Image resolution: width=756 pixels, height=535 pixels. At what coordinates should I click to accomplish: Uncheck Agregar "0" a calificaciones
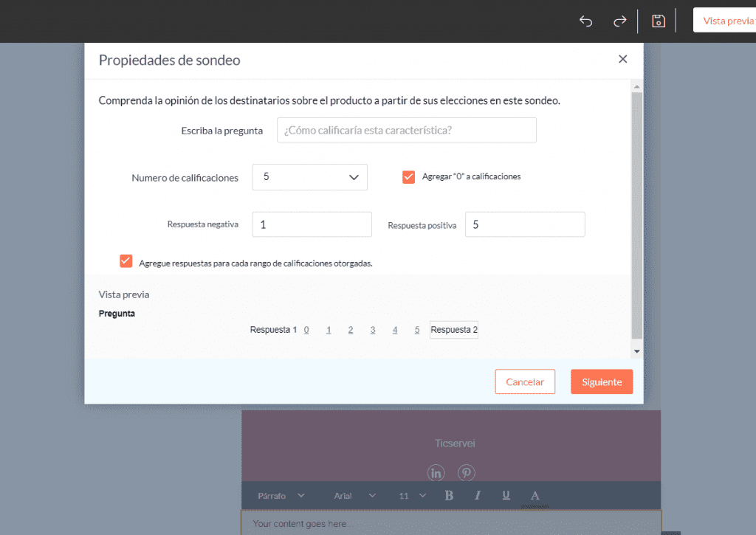(x=408, y=177)
